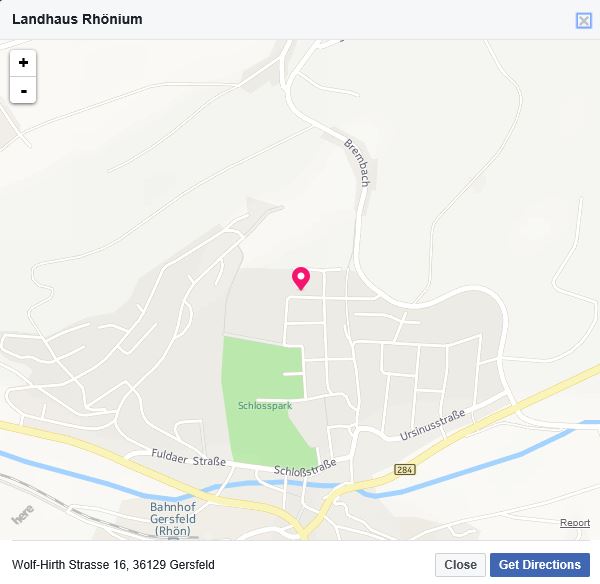Select the Schlosspark green area label
600x584 pixels.
[265, 406]
